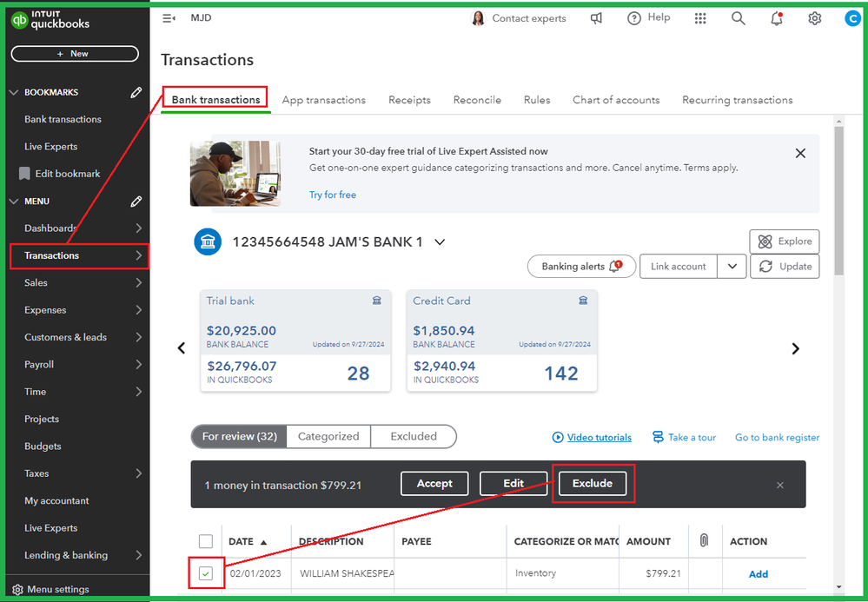Click the Take a tour link
Image resolution: width=868 pixels, height=602 pixels.
click(x=684, y=438)
